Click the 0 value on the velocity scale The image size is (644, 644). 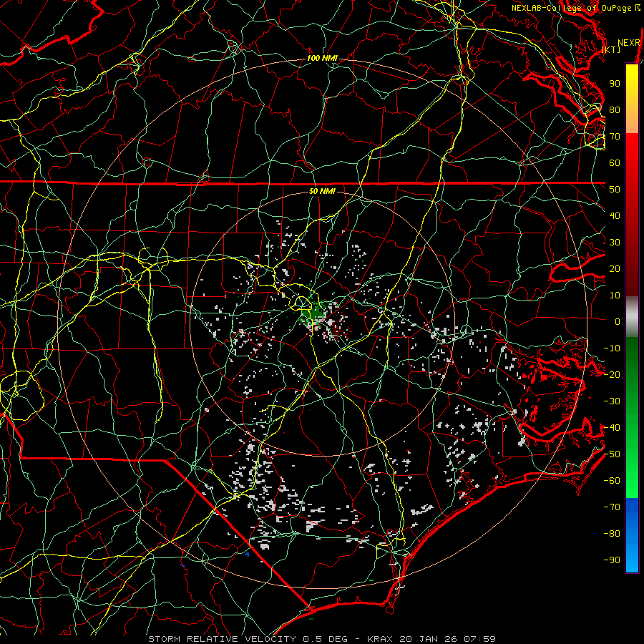pyautogui.click(x=618, y=322)
